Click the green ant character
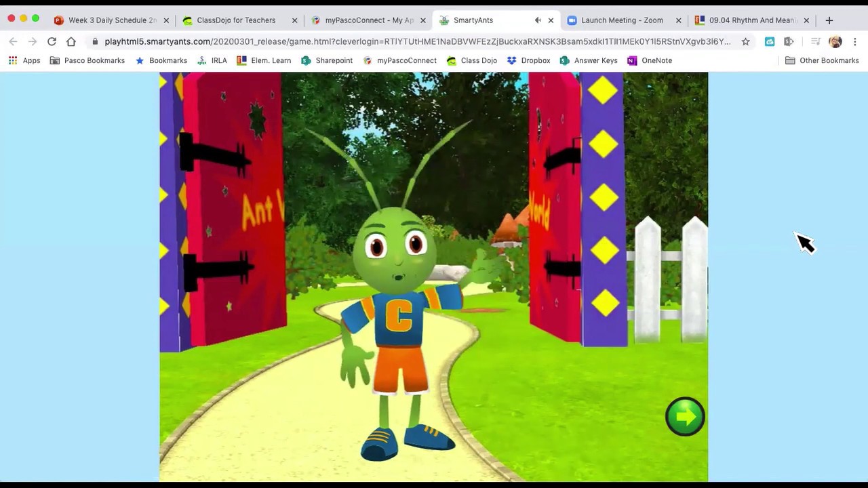This screenshot has height=488, width=868. 400,291
